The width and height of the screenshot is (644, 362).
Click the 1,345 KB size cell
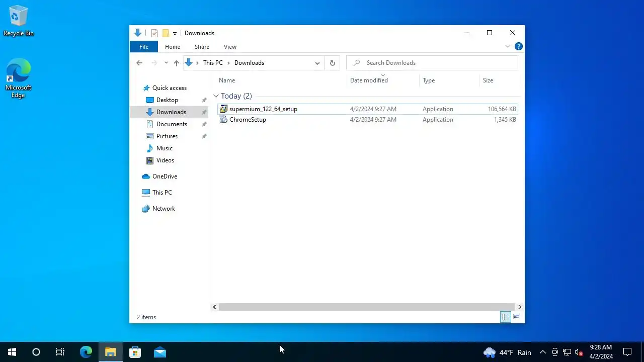505,120
